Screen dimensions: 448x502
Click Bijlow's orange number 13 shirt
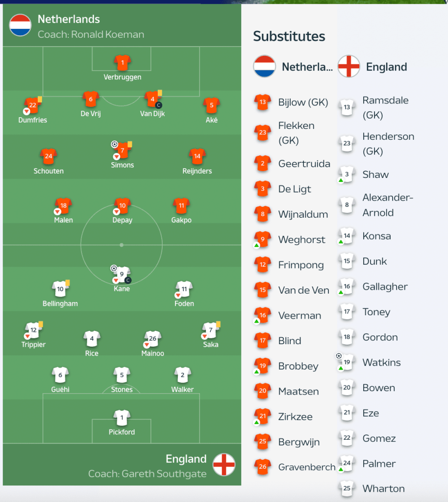pos(262,102)
